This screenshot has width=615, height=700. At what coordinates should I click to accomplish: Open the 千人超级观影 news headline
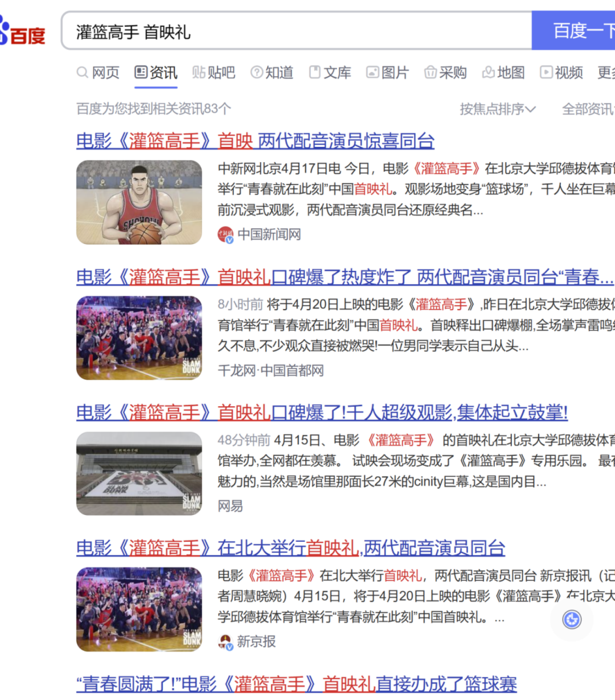tap(322, 412)
